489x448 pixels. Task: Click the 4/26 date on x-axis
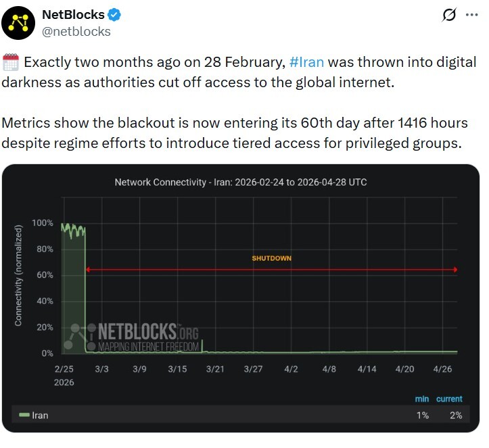(x=442, y=369)
